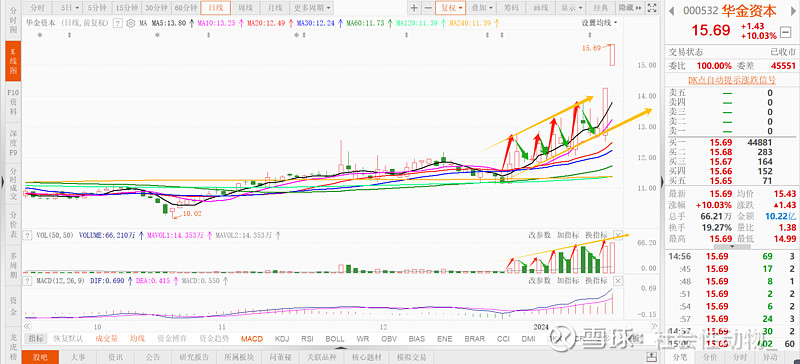Expand the order book depth arrow

click(733, 246)
